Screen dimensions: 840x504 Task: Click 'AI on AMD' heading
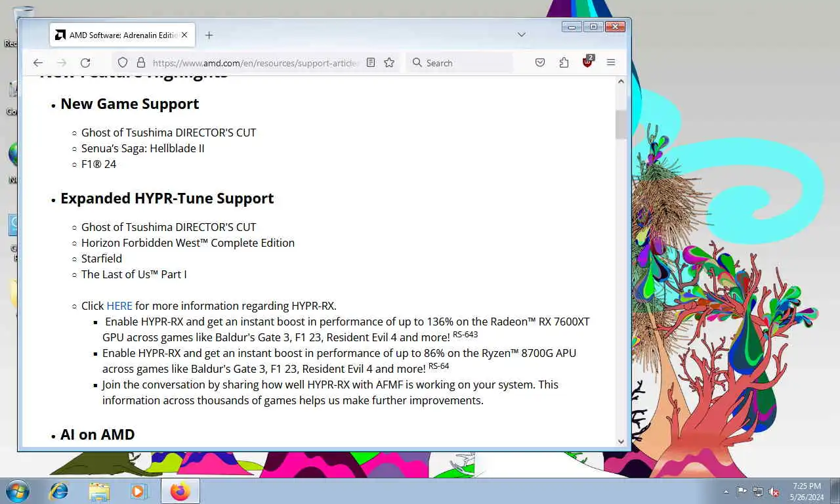coord(98,434)
